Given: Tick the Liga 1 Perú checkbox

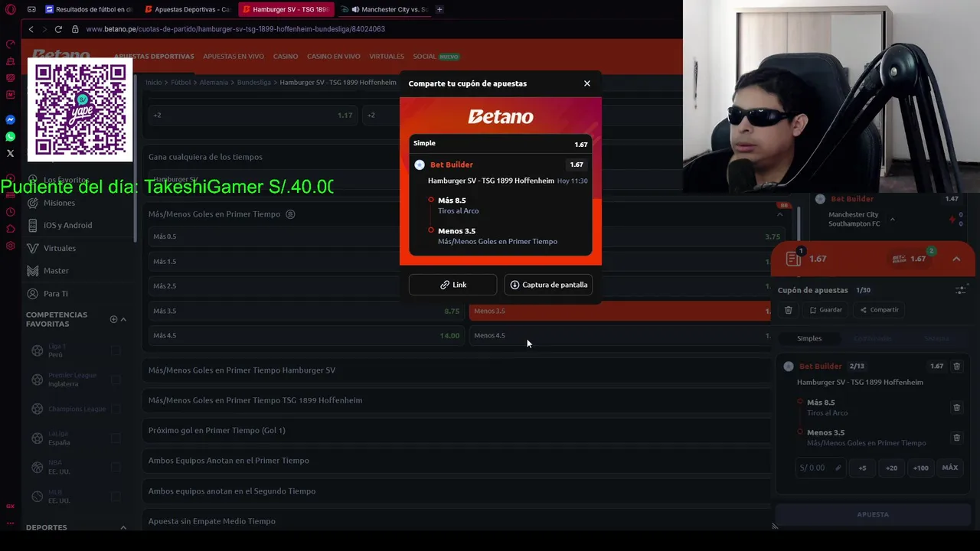Looking at the screenshot, I should tap(116, 350).
